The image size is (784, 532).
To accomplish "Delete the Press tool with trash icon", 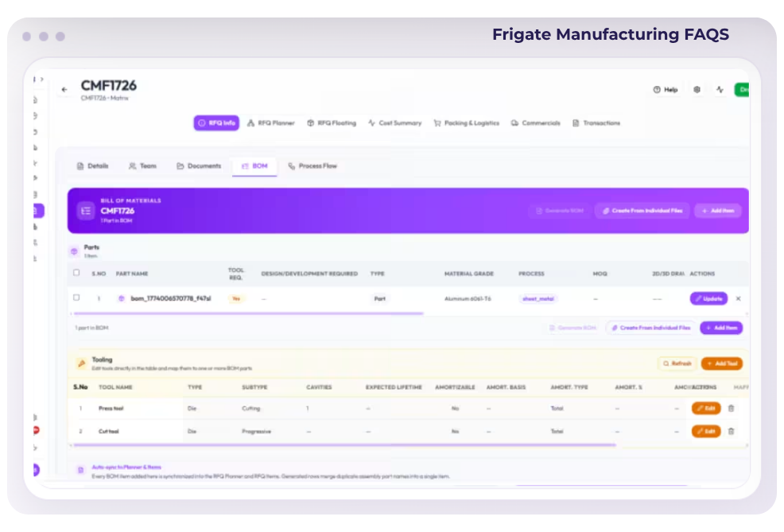I will pos(731,409).
